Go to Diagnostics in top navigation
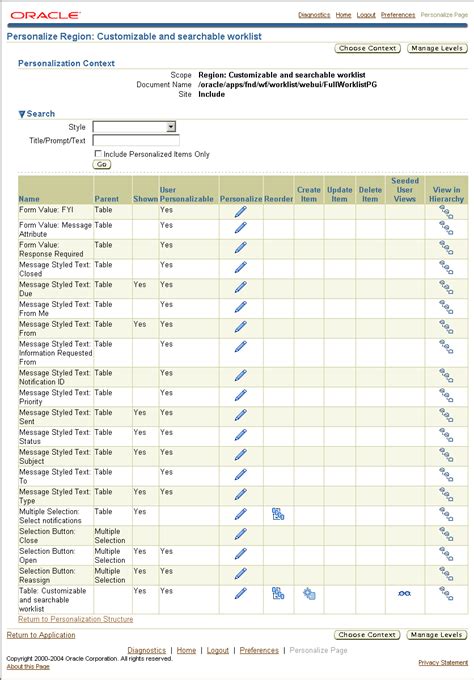Screen dimensions: 474x680 click(314, 15)
